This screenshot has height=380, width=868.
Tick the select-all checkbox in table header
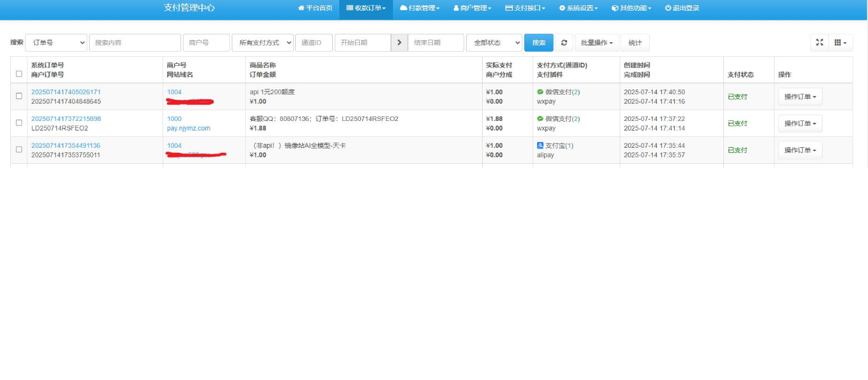tap(19, 74)
